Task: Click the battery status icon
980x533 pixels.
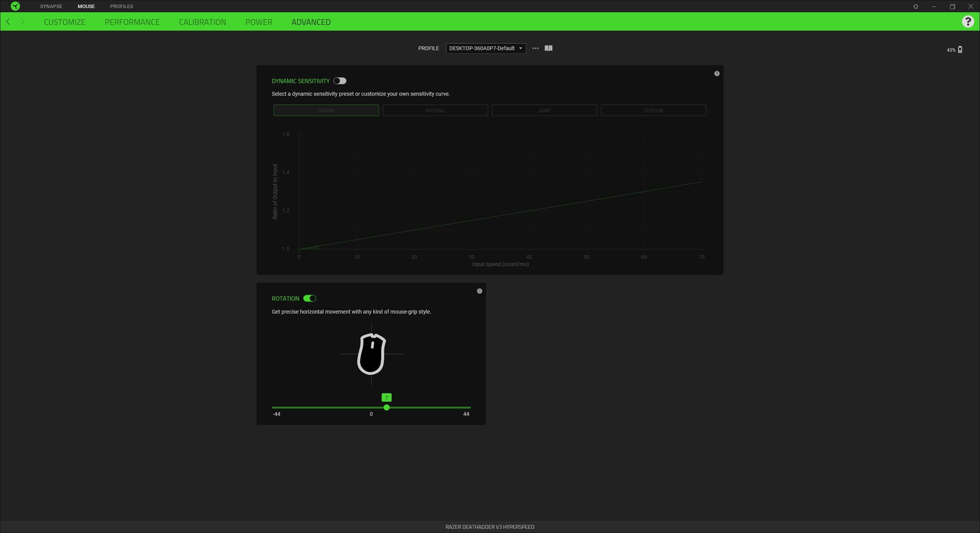Action: click(960, 50)
